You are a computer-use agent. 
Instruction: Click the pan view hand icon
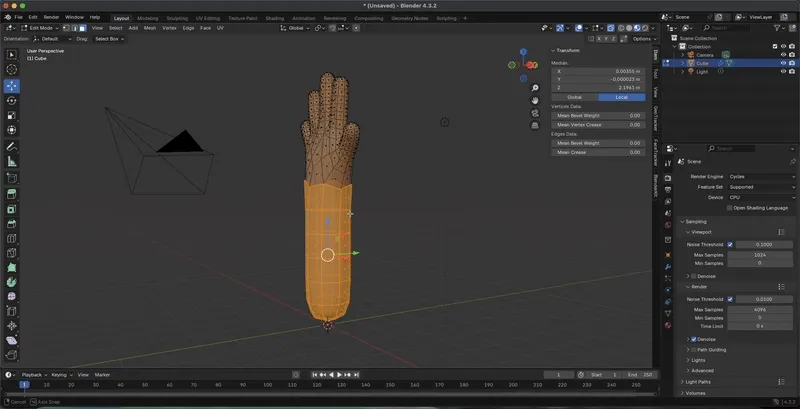point(535,100)
